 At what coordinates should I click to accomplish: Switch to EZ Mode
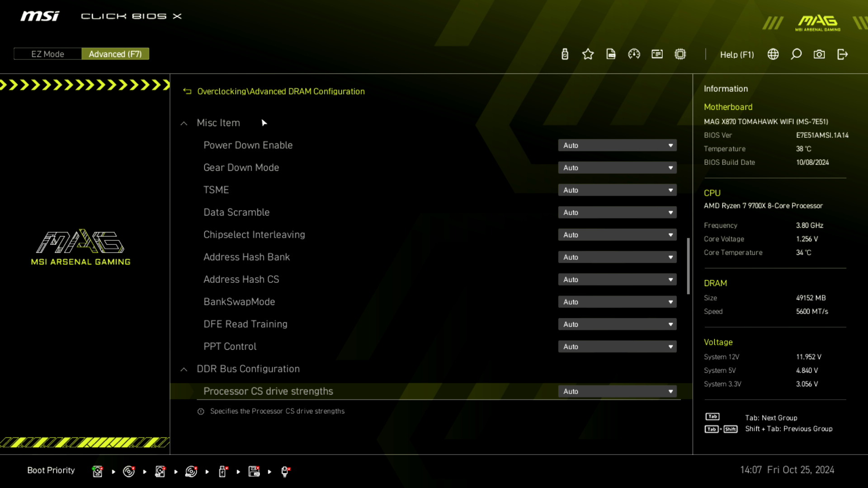pyautogui.click(x=47, y=54)
